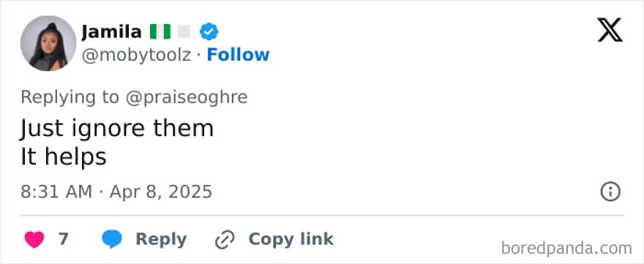The height and width of the screenshot is (264, 644).
Task: Click the Reply button text
Action: tap(161, 239)
